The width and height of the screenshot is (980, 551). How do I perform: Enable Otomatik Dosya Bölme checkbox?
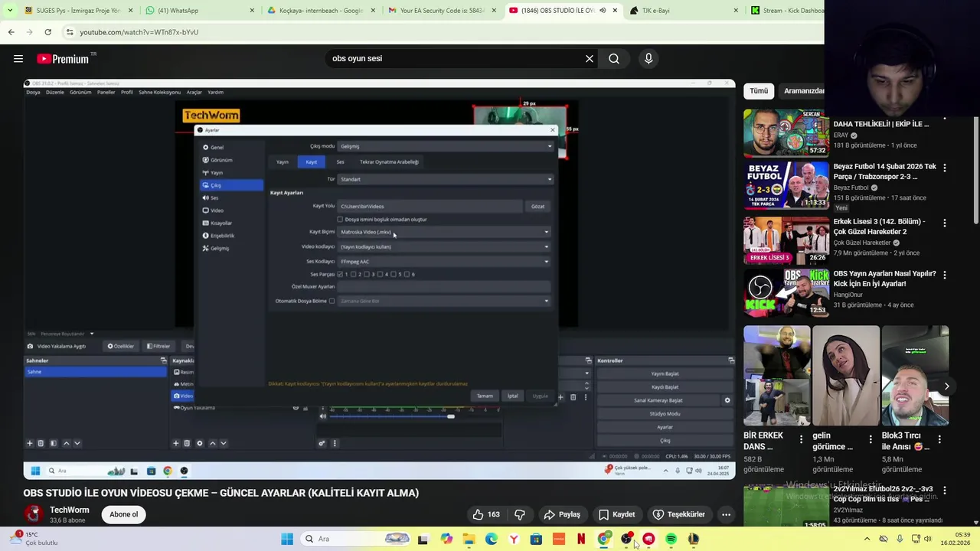[332, 301]
